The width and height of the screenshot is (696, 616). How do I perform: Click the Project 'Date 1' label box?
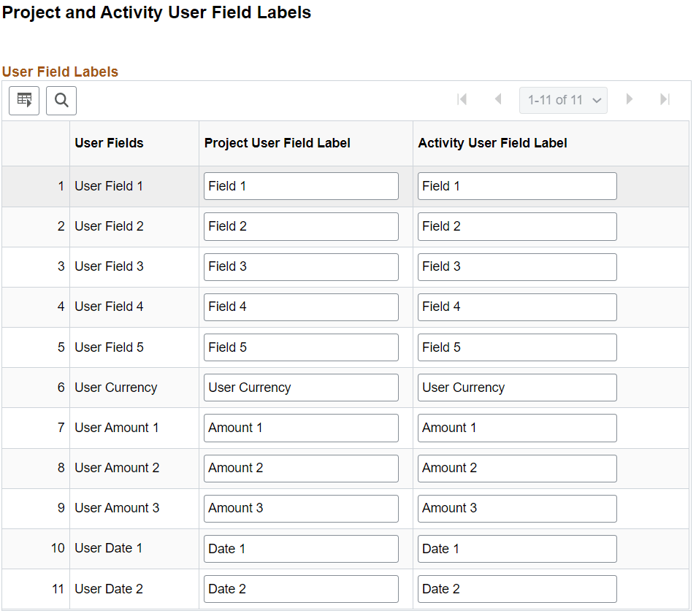tap(300, 548)
